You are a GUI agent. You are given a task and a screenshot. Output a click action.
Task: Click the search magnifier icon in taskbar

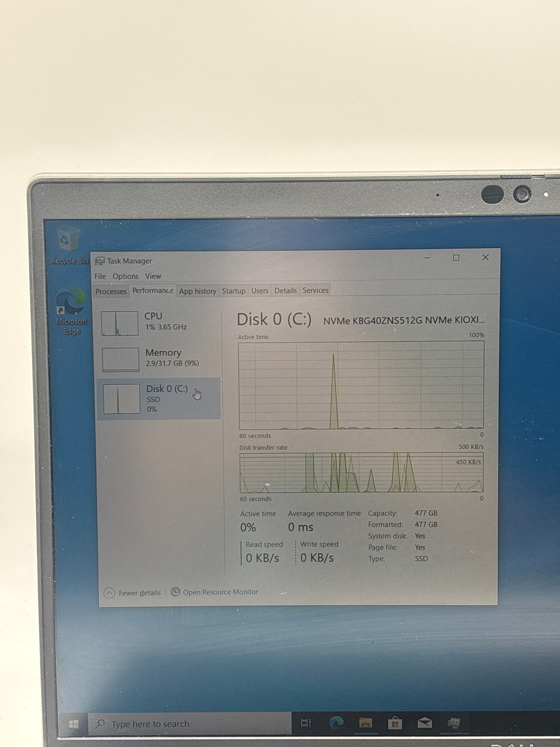[100, 724]
